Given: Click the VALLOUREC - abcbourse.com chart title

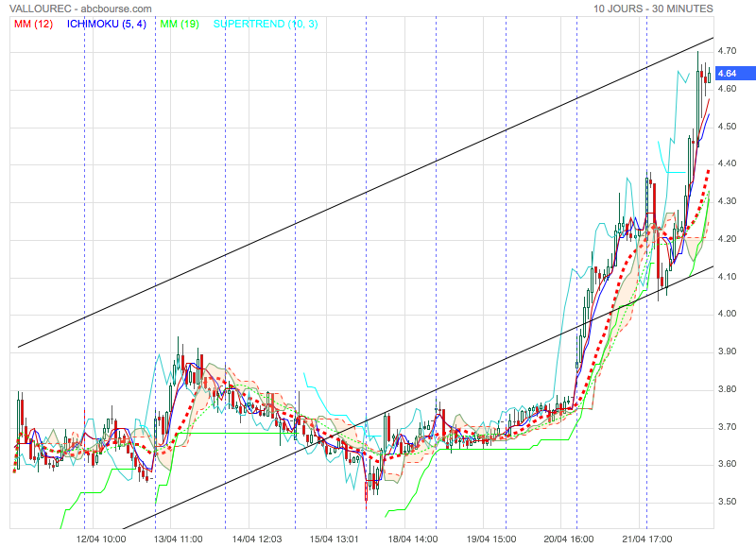Looking at the screenshot, I should (80, 9).
